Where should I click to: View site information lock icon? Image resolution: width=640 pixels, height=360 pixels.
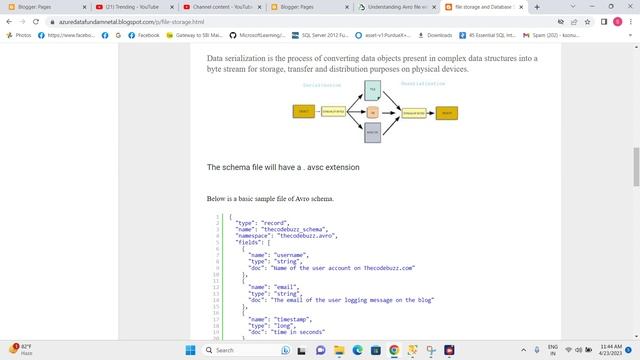click(x=52, y=22)
